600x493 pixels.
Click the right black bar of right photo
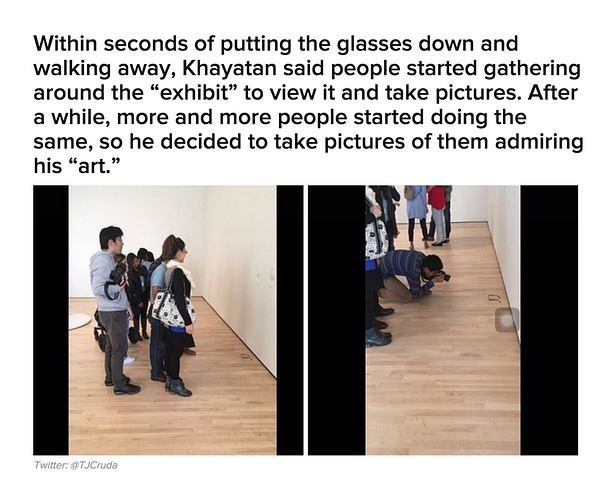[x=548, y=320]
